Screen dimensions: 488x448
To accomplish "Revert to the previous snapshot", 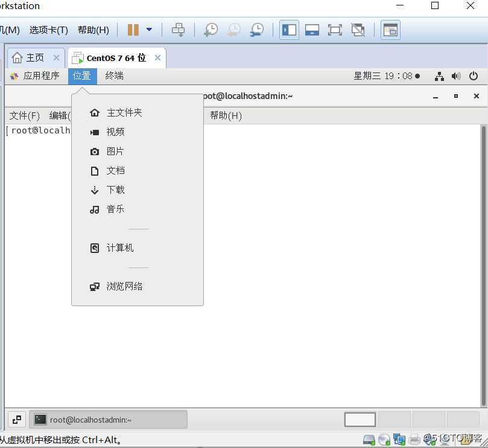I will pyautogui.click(x=233, y=30).
